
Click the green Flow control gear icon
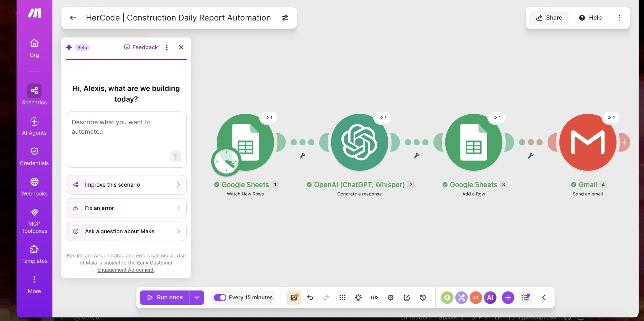[447, 297]
